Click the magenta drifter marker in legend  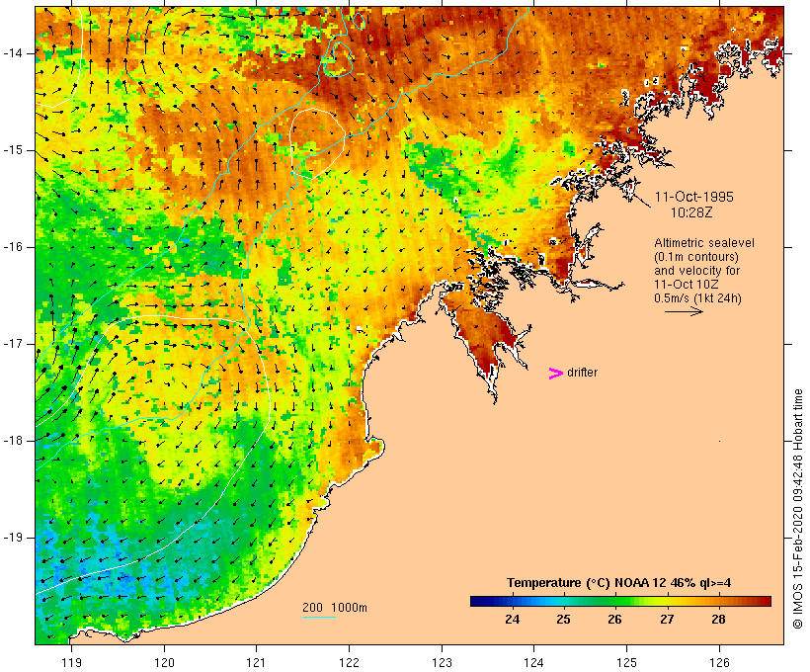pos(555,374)
